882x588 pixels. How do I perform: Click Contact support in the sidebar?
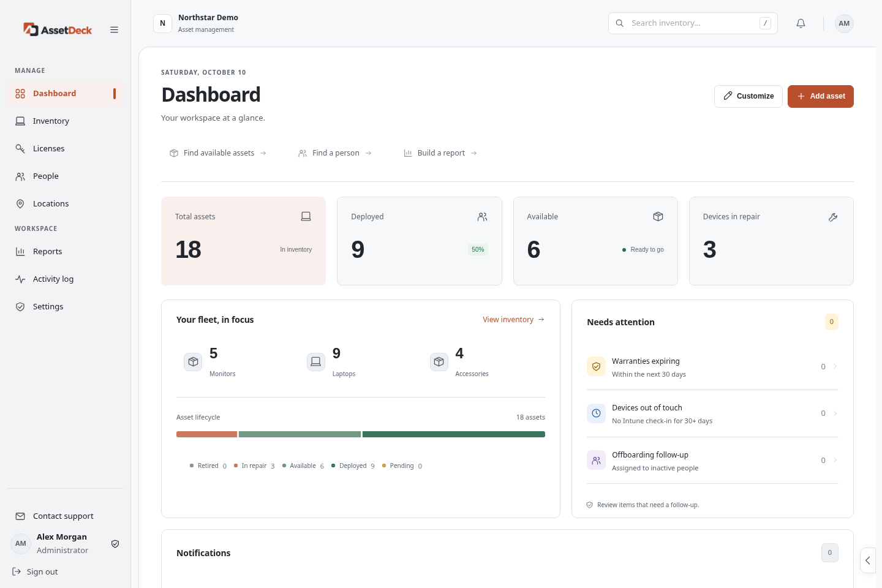65,516
